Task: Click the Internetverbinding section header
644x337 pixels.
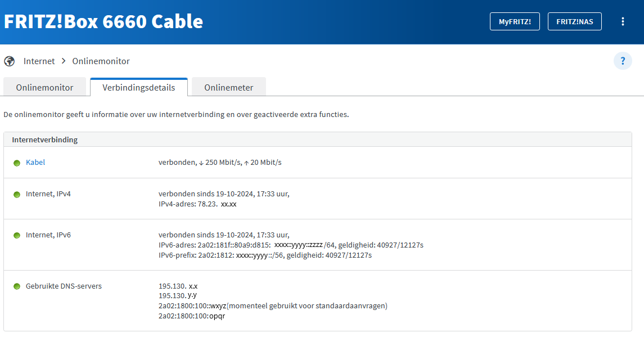Action: tap(45, 140)
